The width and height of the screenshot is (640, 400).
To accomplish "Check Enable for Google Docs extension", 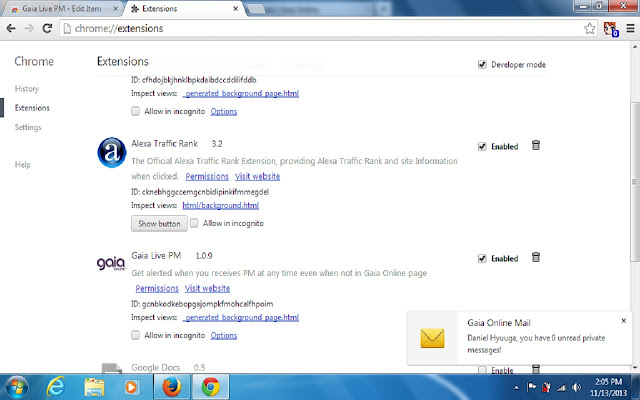I will [x=482, y=370].
